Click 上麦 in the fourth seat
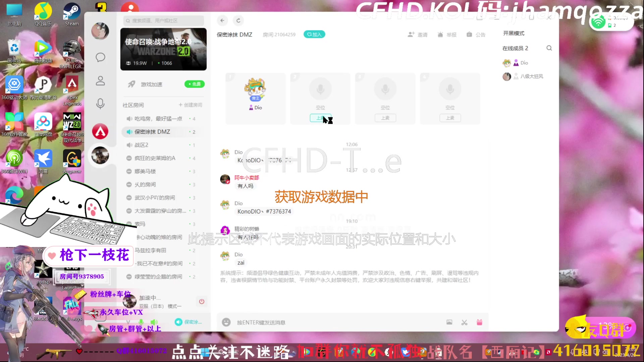644x362 pixels. [x=450, y=118]
